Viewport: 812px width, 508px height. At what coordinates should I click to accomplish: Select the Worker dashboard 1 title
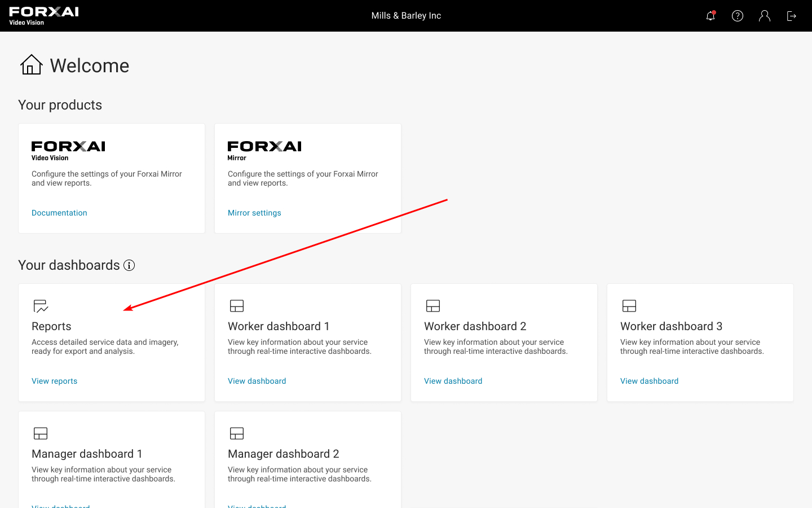(x=279, y=326)
